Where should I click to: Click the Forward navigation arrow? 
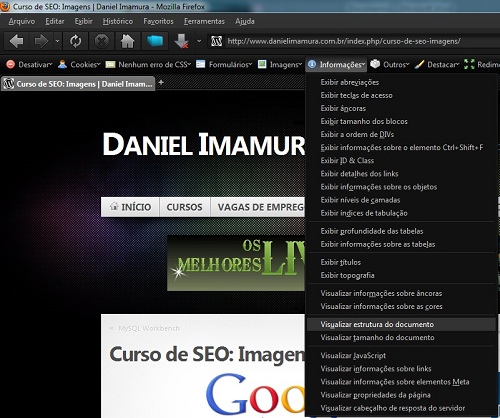pyautogui.click(x=41, y=41)
